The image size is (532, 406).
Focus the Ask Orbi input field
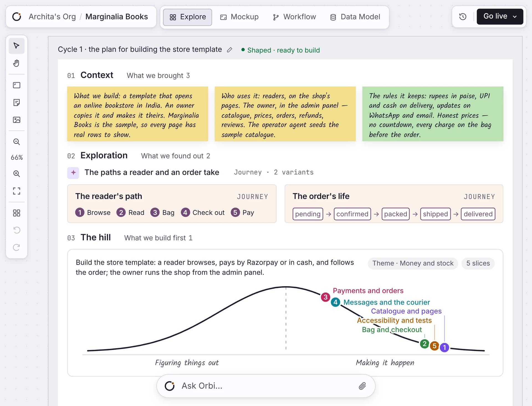pyautogui.click(x=266, y=386)
